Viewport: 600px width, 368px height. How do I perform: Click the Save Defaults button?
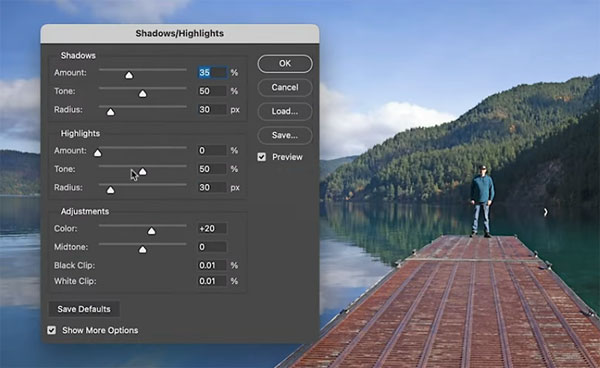[x=84, y=309]
